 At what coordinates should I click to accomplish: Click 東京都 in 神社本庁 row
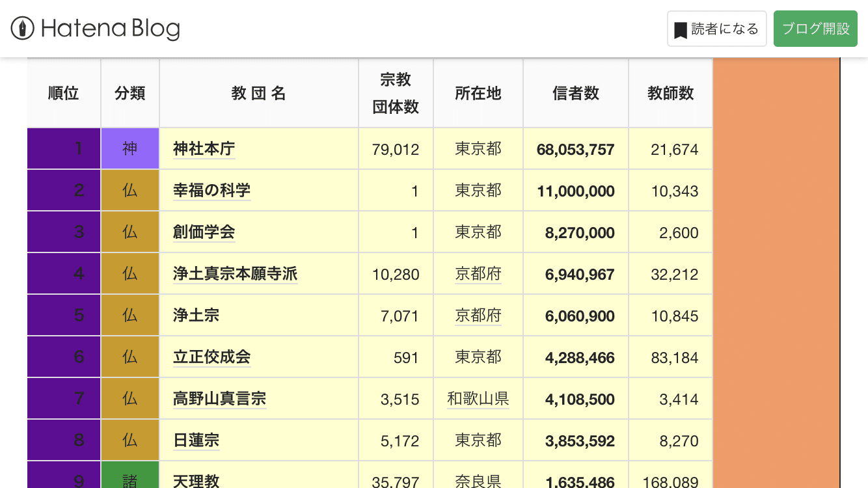click(478, 149)
